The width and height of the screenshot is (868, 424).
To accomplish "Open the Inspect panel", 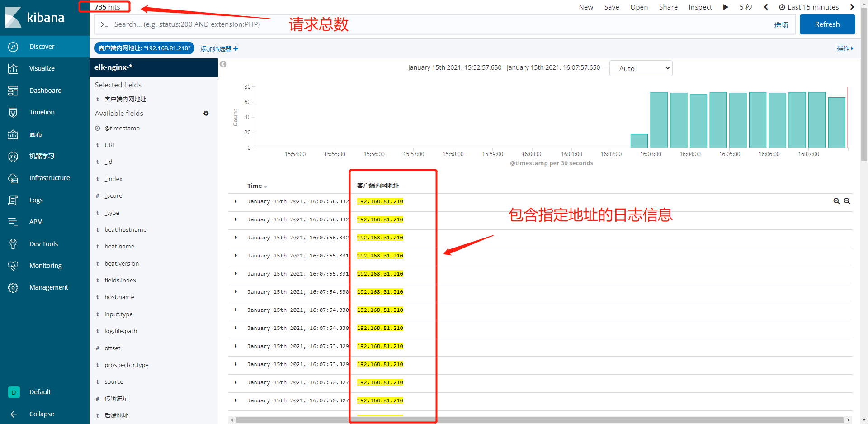I will point(700,7).
